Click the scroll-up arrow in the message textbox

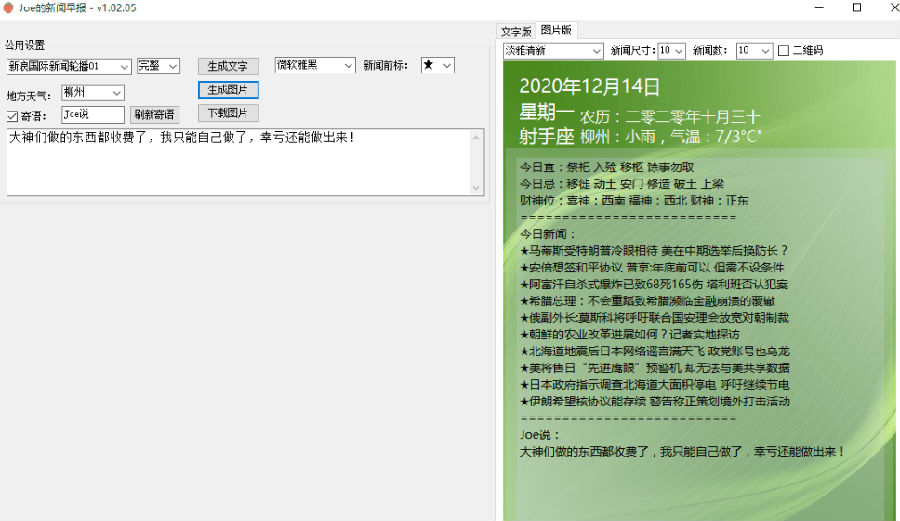coord(476,136)
